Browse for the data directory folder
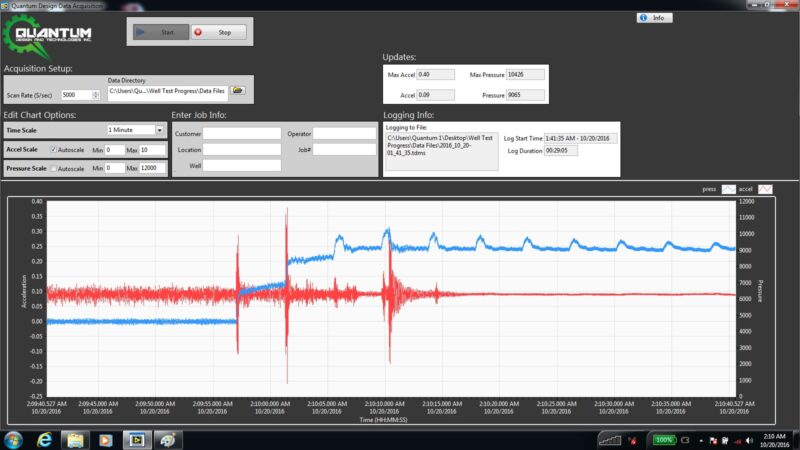Image resolution: width=800 pixels, height=450 pixels. [x=237, y=90]
